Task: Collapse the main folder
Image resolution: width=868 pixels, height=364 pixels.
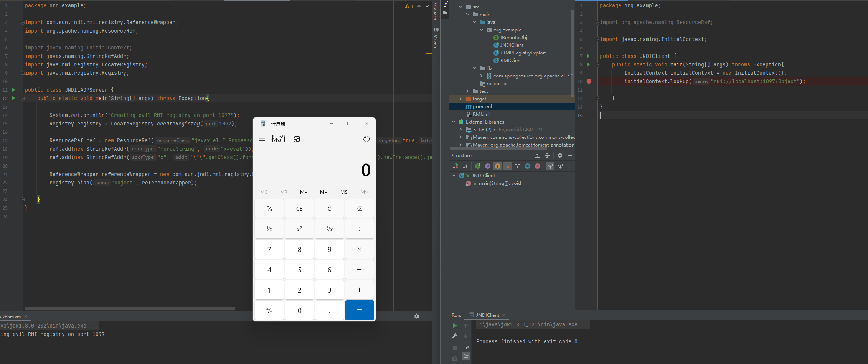Action: (x=468, y=14)
